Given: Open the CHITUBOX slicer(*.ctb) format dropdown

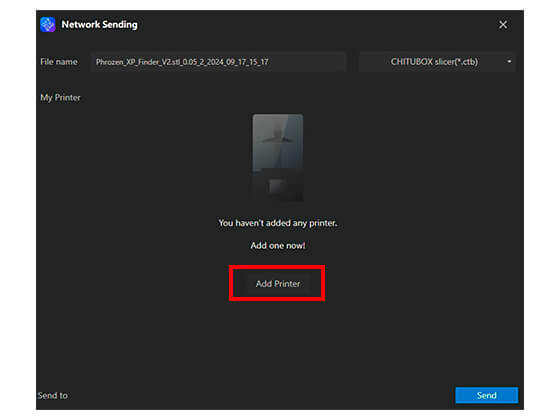Looking at the screenshot, I should point(437,62).
